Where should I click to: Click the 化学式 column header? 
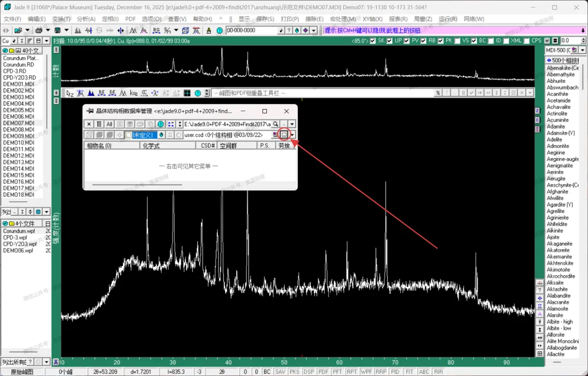[168, 145]
